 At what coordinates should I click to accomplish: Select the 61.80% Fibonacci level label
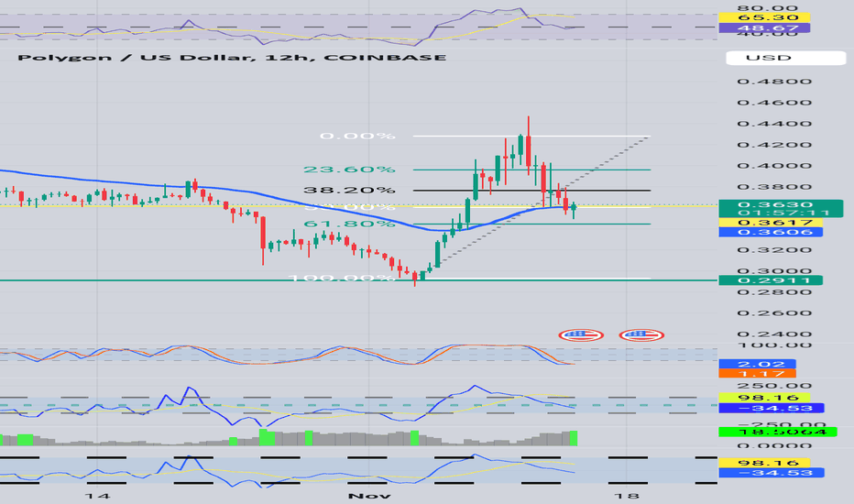(349, 224)
